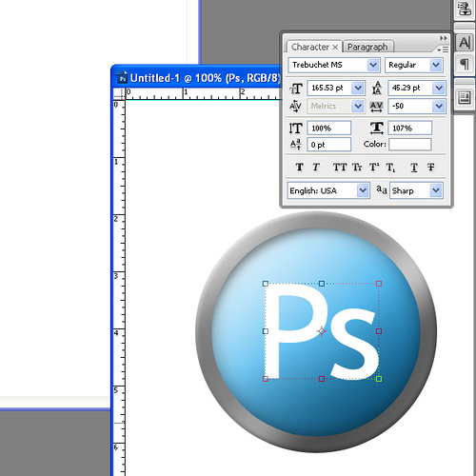Enable Small Caps text style

[x=357, y=168]
